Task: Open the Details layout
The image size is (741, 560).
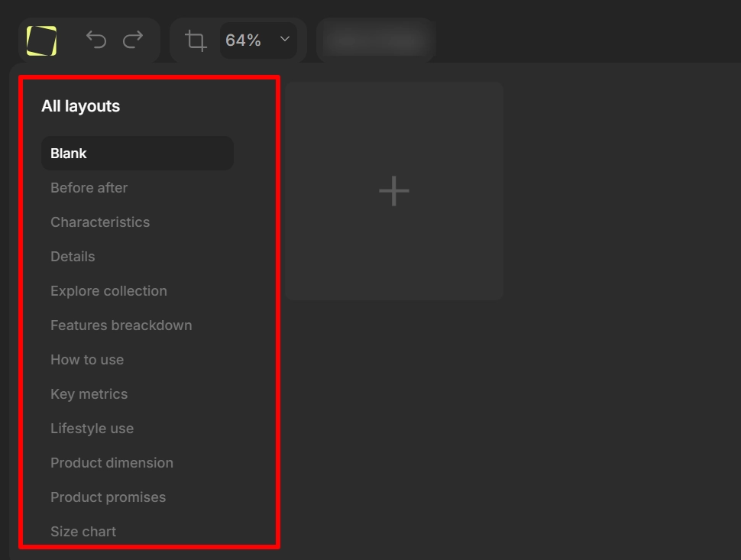Action: click(x=73, y=256)
